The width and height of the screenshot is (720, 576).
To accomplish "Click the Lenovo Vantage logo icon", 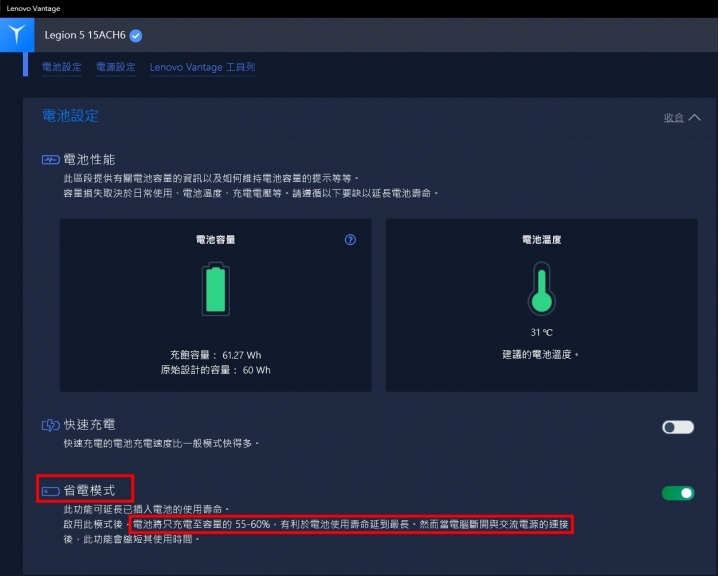I will tap(17, 35).
